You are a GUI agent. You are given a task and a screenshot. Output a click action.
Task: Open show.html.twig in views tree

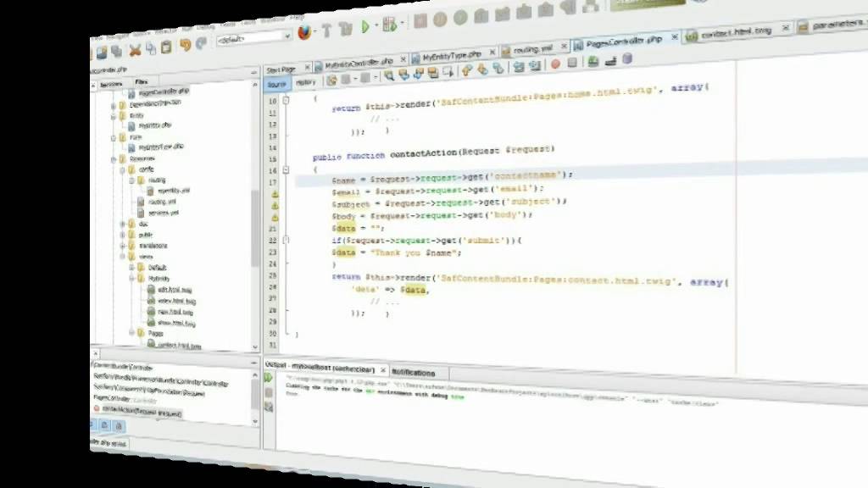pos(176,323)
